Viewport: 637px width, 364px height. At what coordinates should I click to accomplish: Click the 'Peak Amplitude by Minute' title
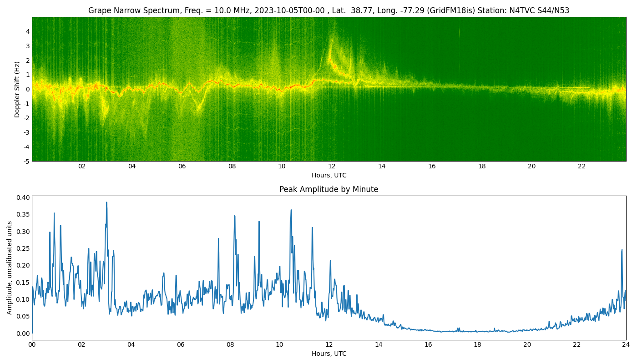(x=329, y=189)
